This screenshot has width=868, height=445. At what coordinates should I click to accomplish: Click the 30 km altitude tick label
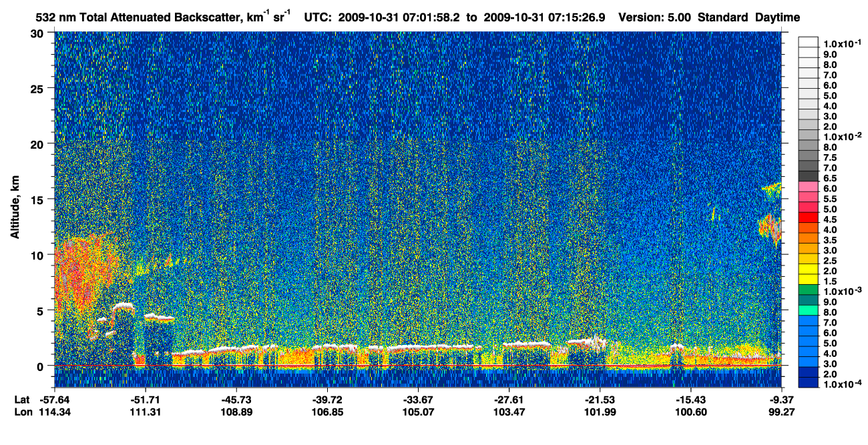coord(40,33)
